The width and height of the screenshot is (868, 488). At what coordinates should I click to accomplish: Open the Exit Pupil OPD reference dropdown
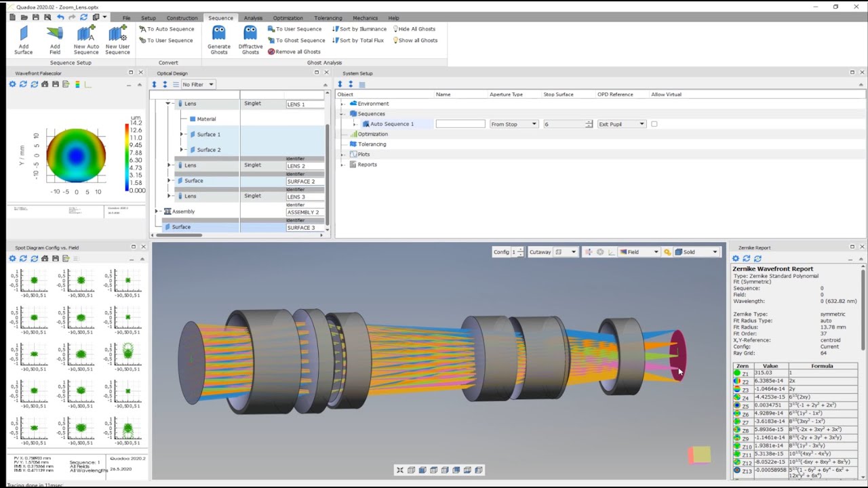pos(621,124)
